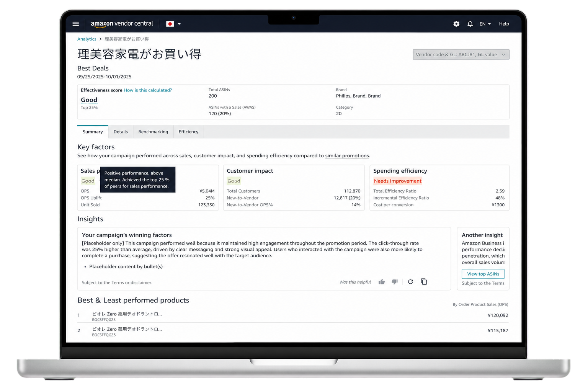Open the Vendor code & GL dropdown
The height and width of the screenshot is (392, 588).
pyautogui.click(x=461, y=54)
